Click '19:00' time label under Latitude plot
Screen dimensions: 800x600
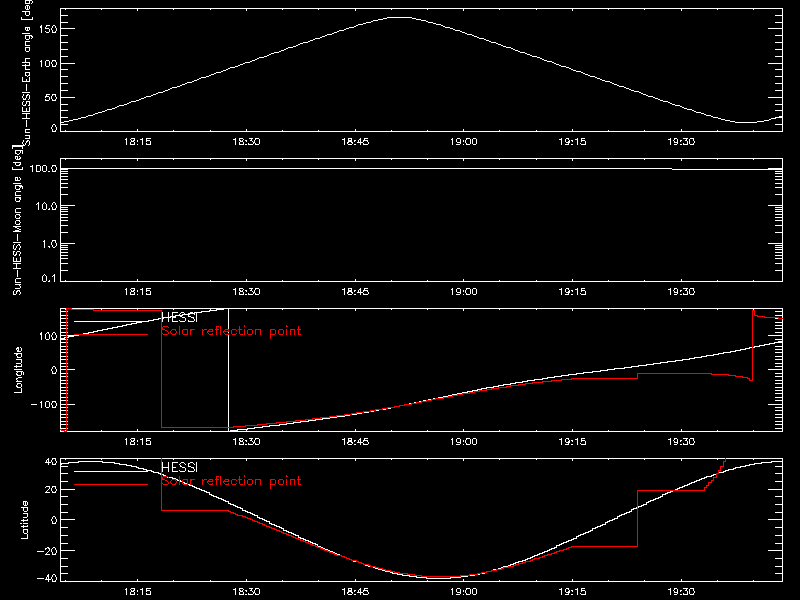(x=464, y=592)
